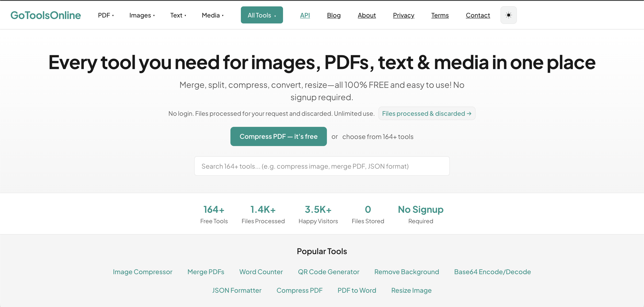Viewport: 644px width, 307px height.
Task: Launch the JSON Formatter tool
Action: point(237,290)
